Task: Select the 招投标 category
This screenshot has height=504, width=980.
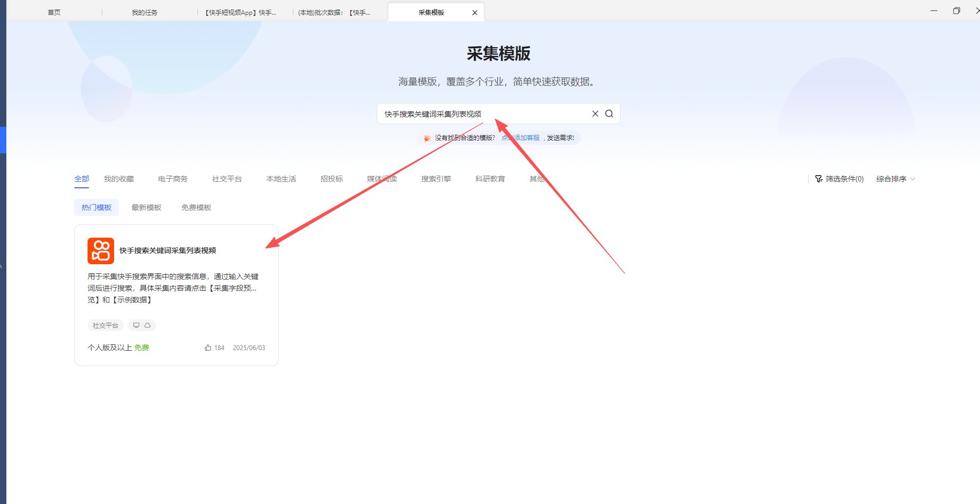Action: (332, 179)
